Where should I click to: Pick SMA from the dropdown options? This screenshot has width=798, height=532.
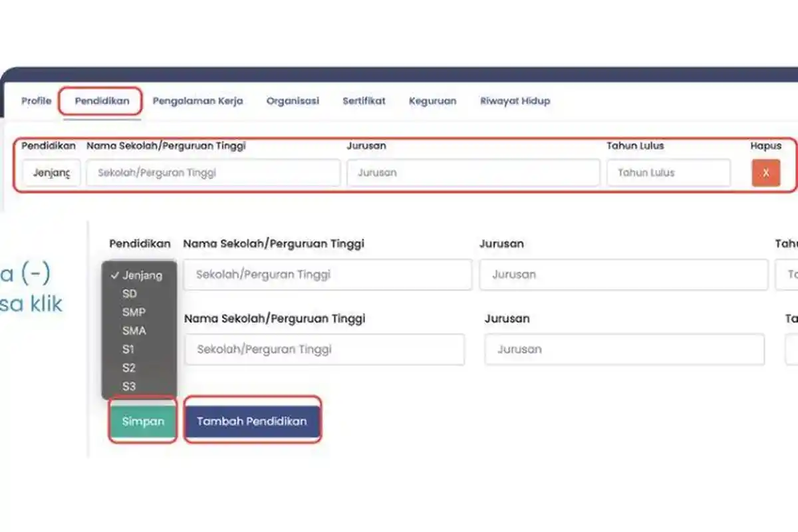point(134,331)
